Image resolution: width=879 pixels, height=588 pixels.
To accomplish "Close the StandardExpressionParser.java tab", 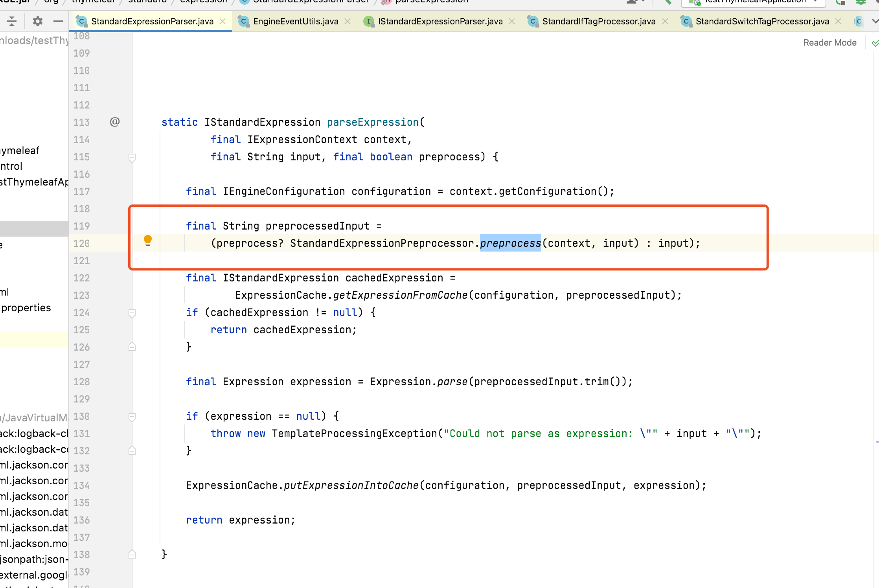I will (223, 21).
